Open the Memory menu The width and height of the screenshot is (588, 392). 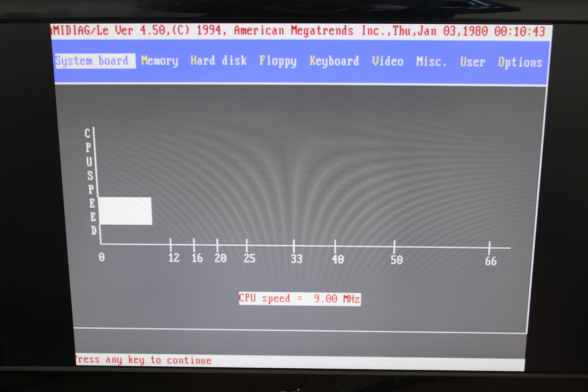pos(160,61)
